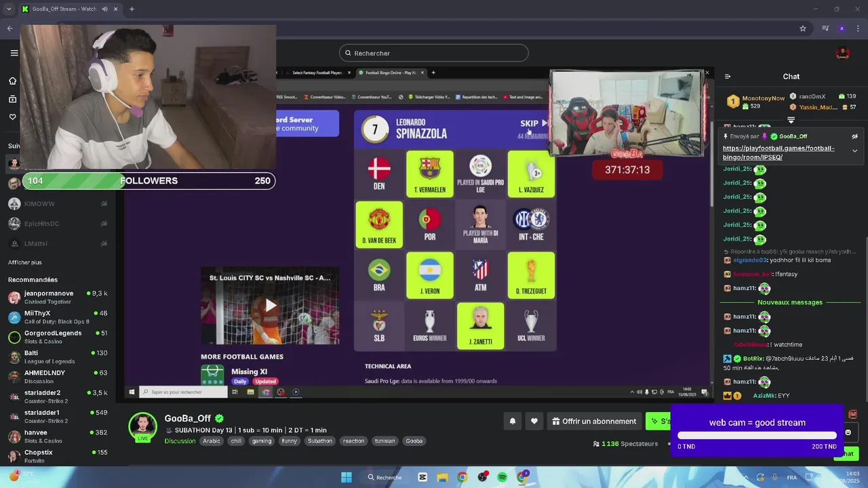Bookmark this page star icon
The image size is (868, 488).
[803, 28]
